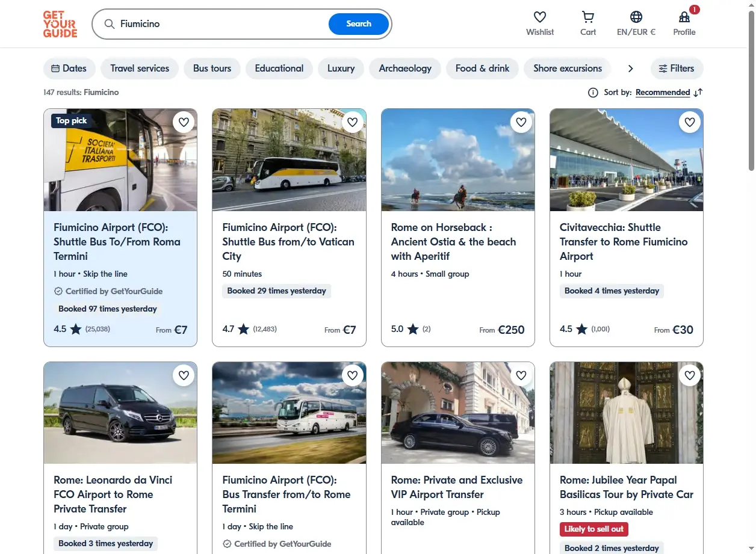
Task: Click the 4.7 star rating with 12,483 reviews
Action: 250,329
